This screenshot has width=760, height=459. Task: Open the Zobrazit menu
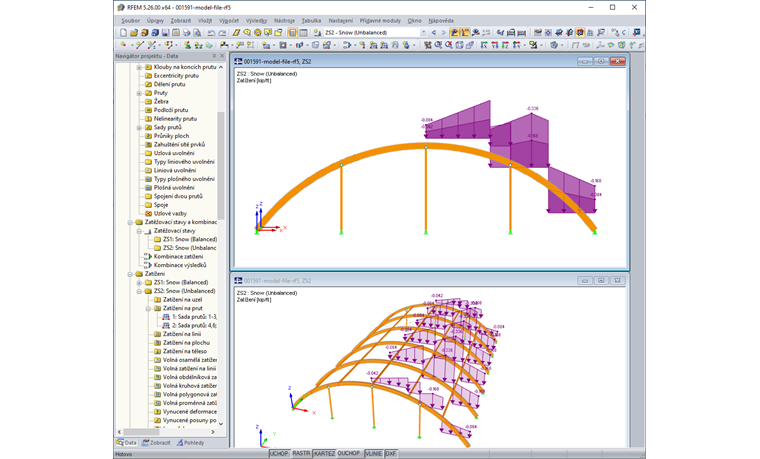pyautogui.click(x=180, y=20)
